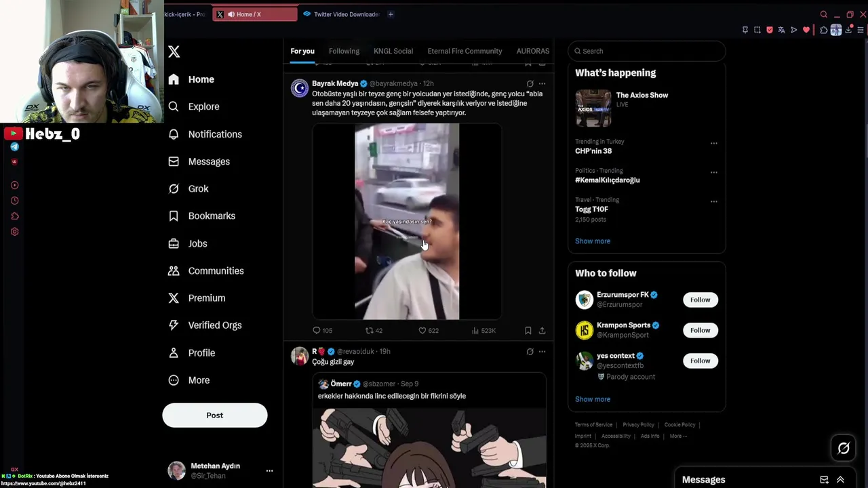Reply to the Bayrak Medya post
The height and width of the screenshot is (488, 868).
(x=322, y=331)
